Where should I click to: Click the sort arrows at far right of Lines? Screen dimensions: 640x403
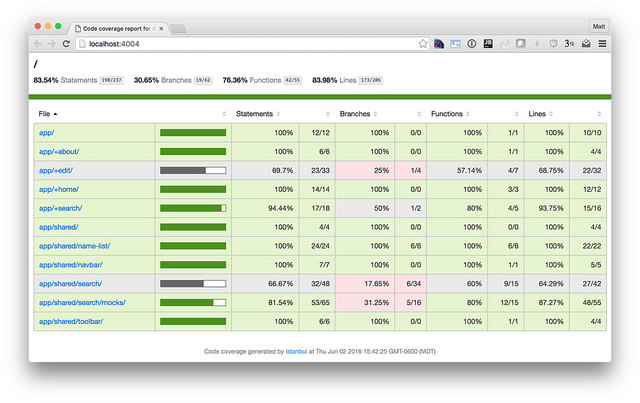[599, 114]
